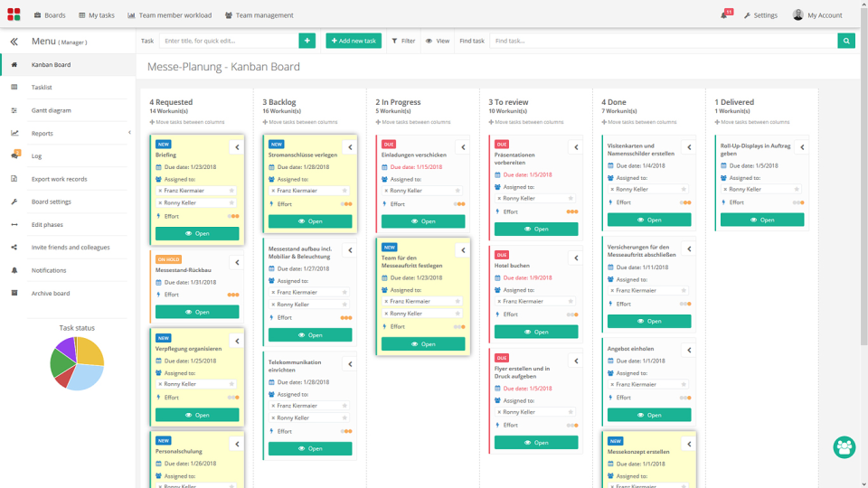Open the green team chat bubble icon

coord(844,447)
